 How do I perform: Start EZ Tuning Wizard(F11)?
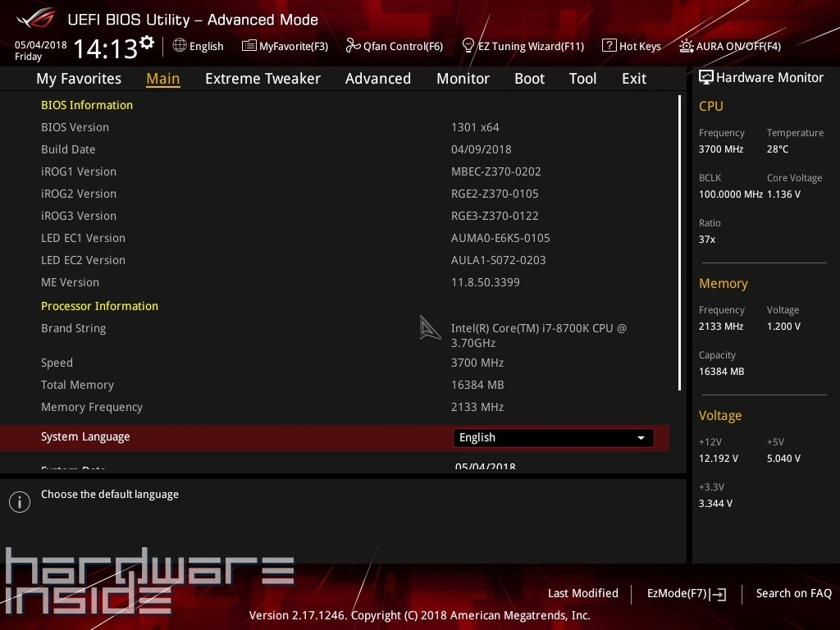[523, 46]
